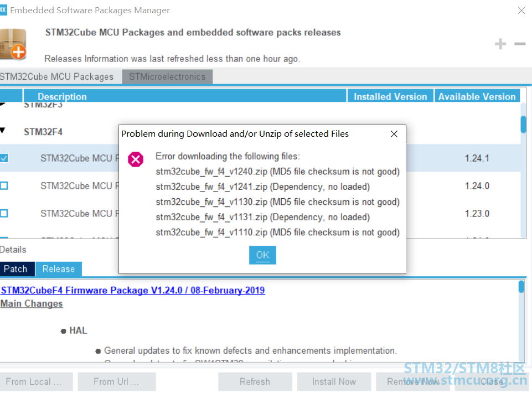Close the Embedded Software Packages Manager window
This screenshot has width=532, height=393.
click(x=521, y=11)
